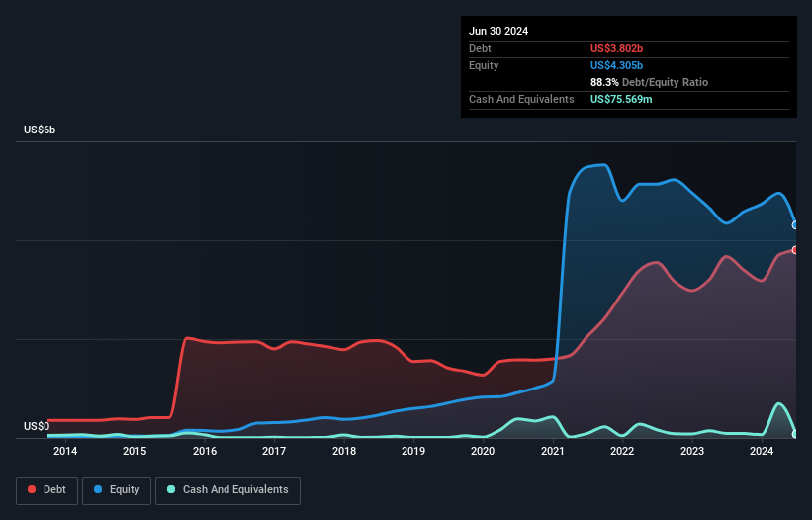Click the 2015 x-axis label

135,451
